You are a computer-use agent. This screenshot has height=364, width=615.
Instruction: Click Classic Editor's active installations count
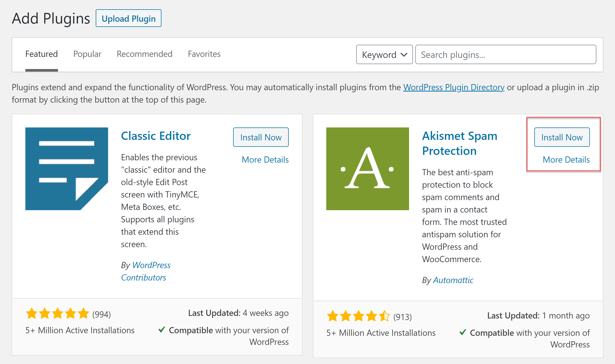[x=80, y=330]
